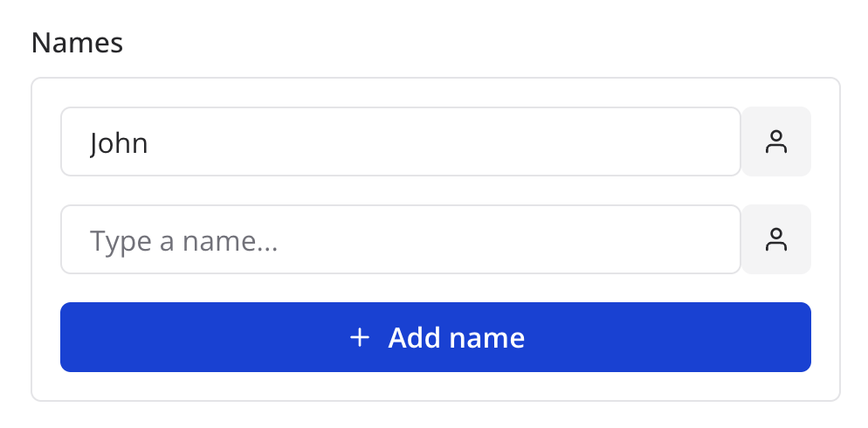Focus the input field containing John

[400, 142]
